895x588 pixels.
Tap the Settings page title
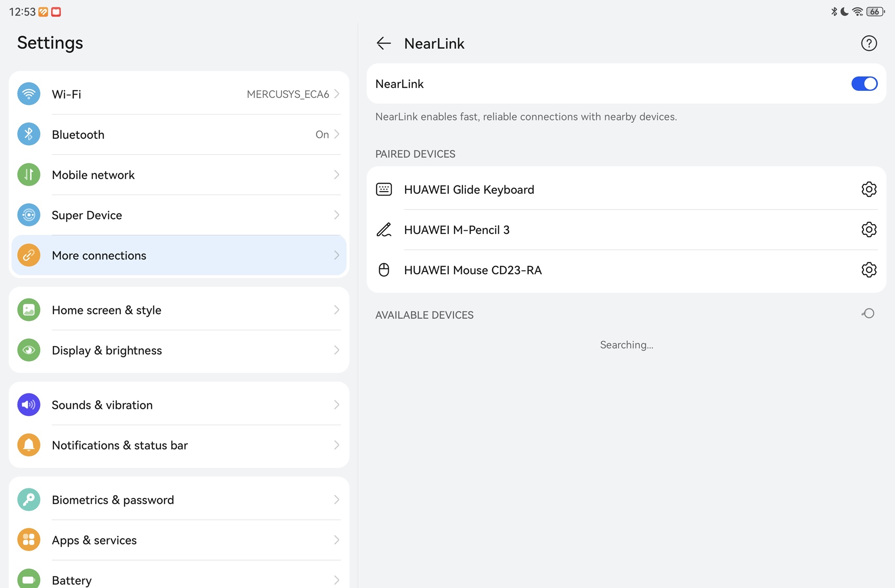pos(50,43)
